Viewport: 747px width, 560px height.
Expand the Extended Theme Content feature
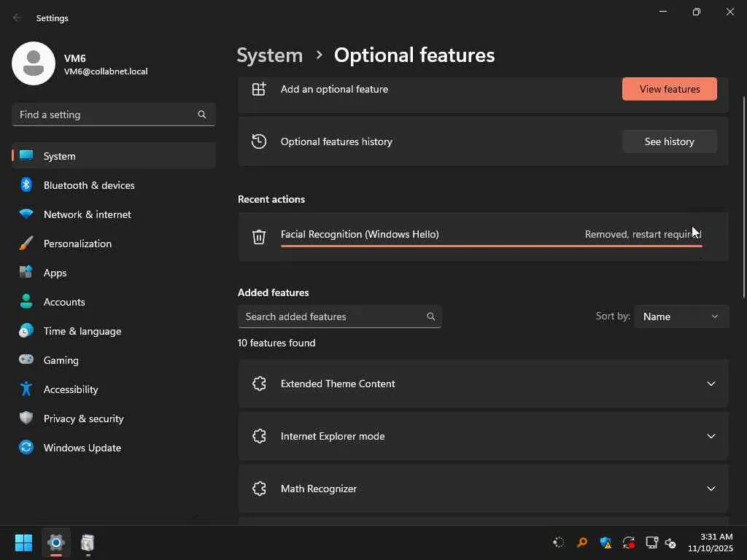click(711, 384)
